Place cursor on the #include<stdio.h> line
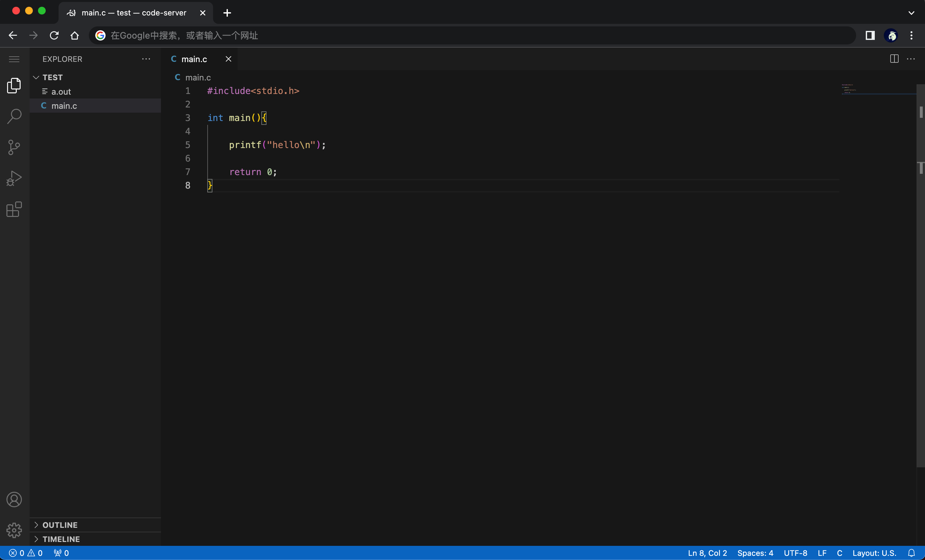 pyautogui.click(x=253, y=91)
